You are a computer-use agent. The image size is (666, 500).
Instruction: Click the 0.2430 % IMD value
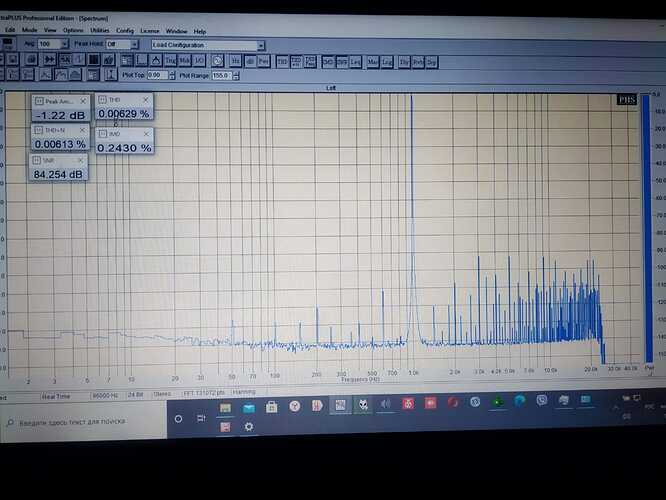coord(124,147)
